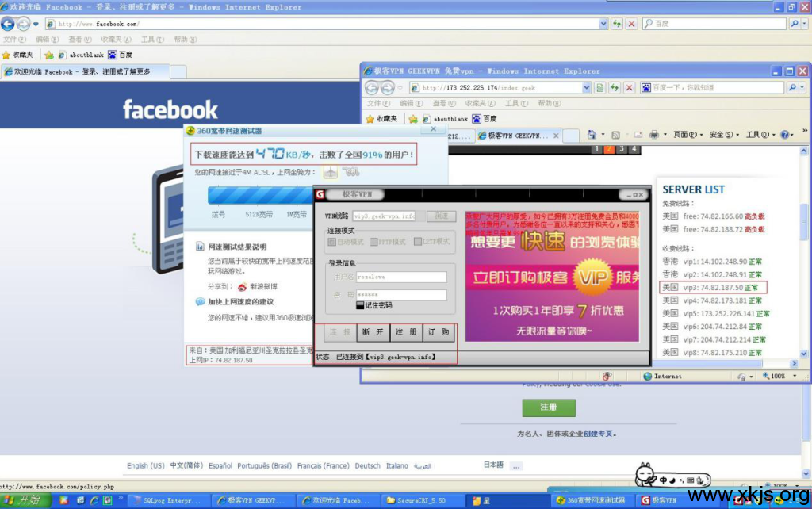Open 文件(F) menu in Facebook IE window
This screenshot has height=509, width=812.
click(x=14, y=40)
